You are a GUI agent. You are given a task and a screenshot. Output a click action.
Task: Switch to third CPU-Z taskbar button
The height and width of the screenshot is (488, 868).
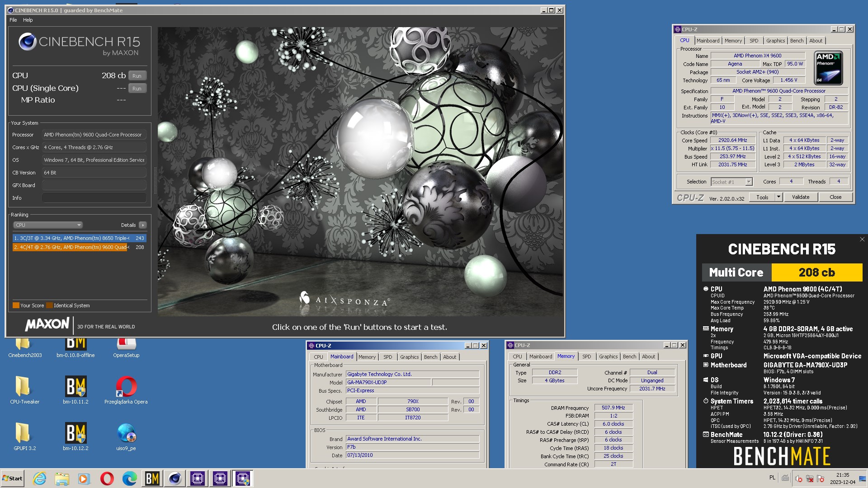243,479
